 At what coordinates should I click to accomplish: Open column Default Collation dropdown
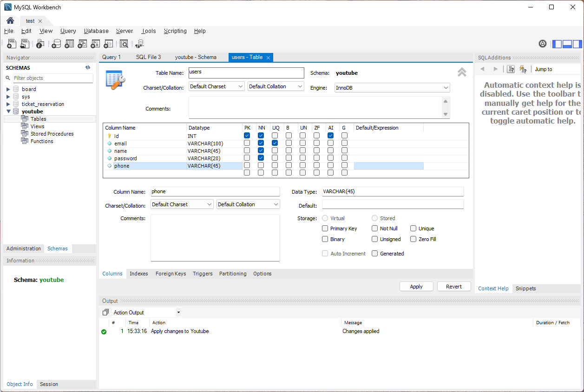coord(248,204)
